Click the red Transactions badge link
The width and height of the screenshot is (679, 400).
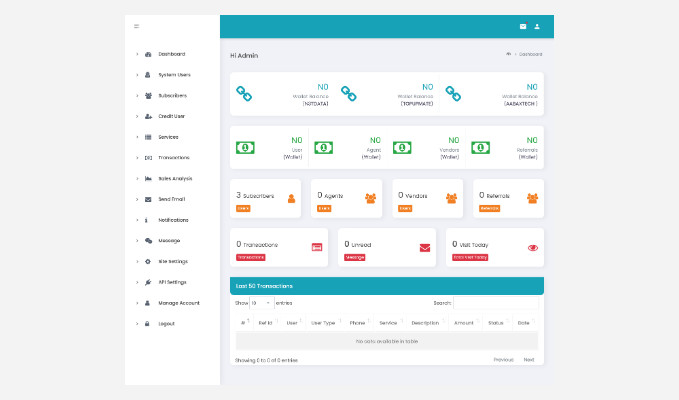tap(250, 257)
